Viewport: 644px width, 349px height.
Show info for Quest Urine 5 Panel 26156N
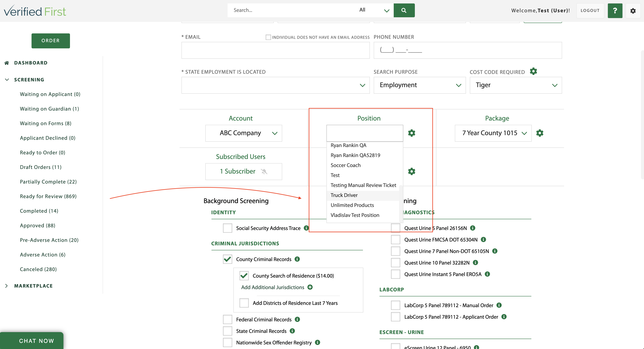coord(473,228)
